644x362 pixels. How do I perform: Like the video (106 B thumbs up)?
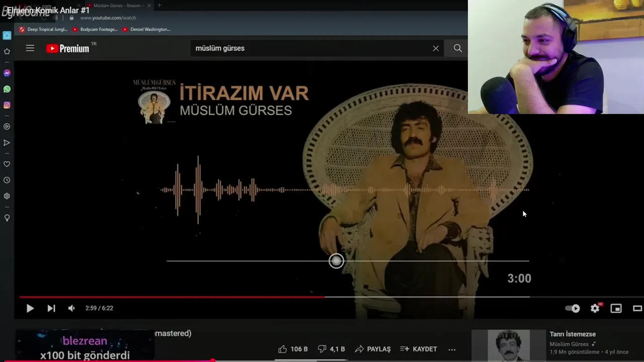pyautogui.click(x=293, y=349)
